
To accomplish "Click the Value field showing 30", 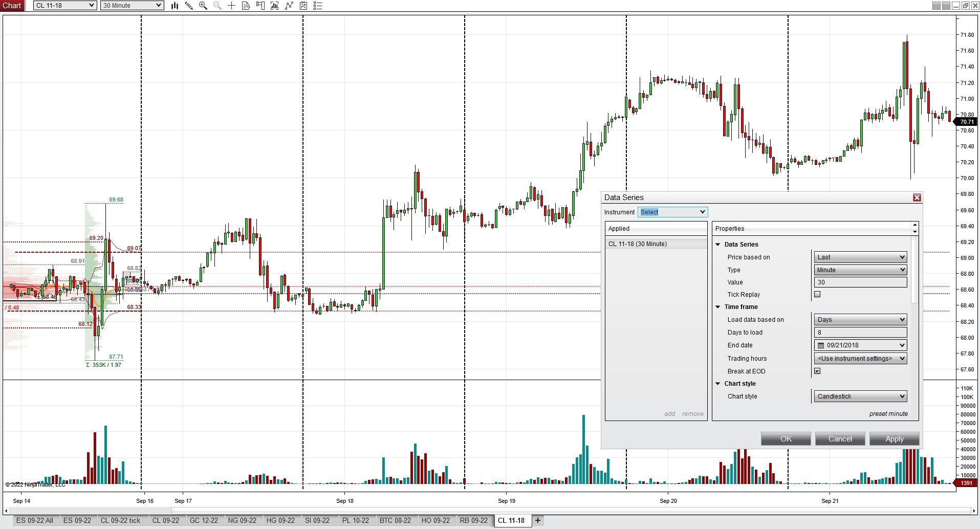I will click(x=860, y=282).
